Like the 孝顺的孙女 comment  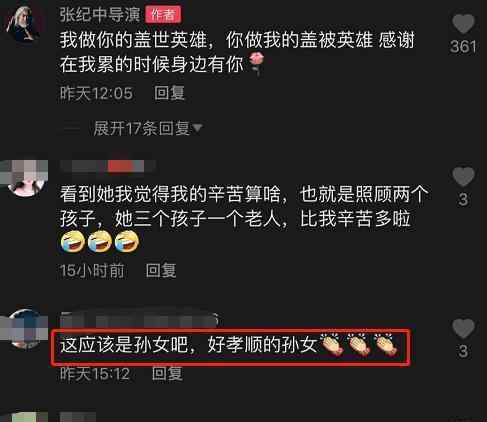463,328
